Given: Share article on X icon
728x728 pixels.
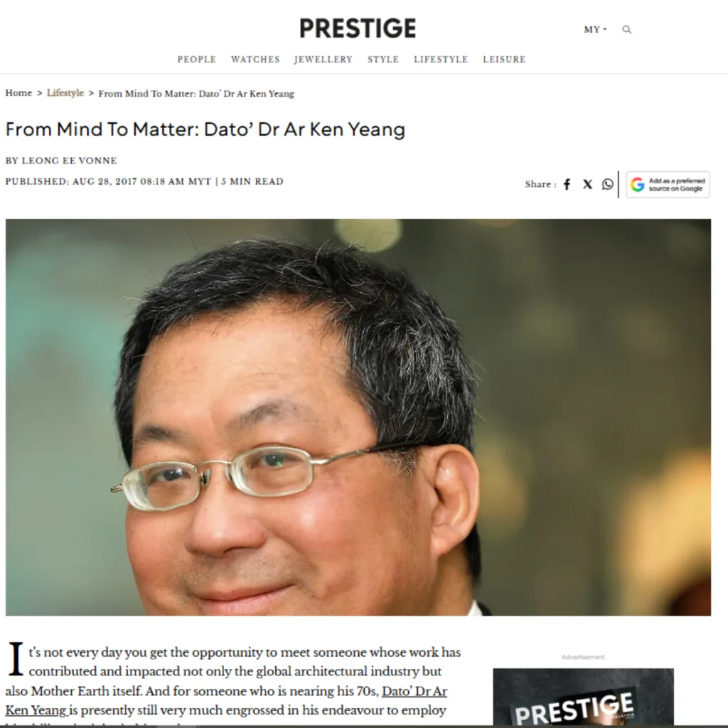Looking at the screenshot, I should (587, 184).
